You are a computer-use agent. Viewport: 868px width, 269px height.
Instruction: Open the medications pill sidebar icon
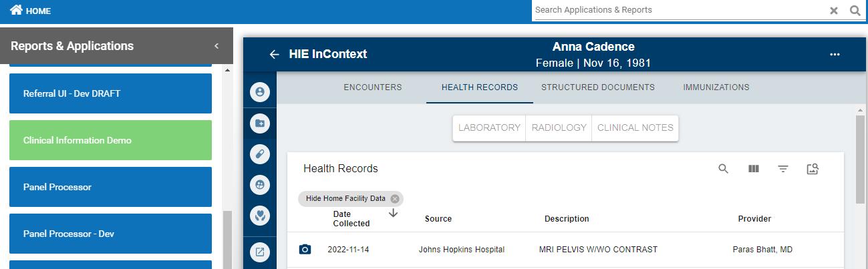[x=260, y=154]
